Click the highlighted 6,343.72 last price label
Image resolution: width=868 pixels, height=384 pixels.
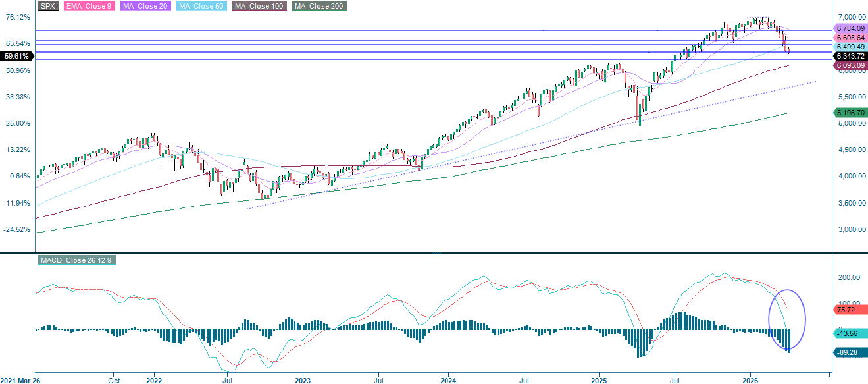click(x=849, y=57)
